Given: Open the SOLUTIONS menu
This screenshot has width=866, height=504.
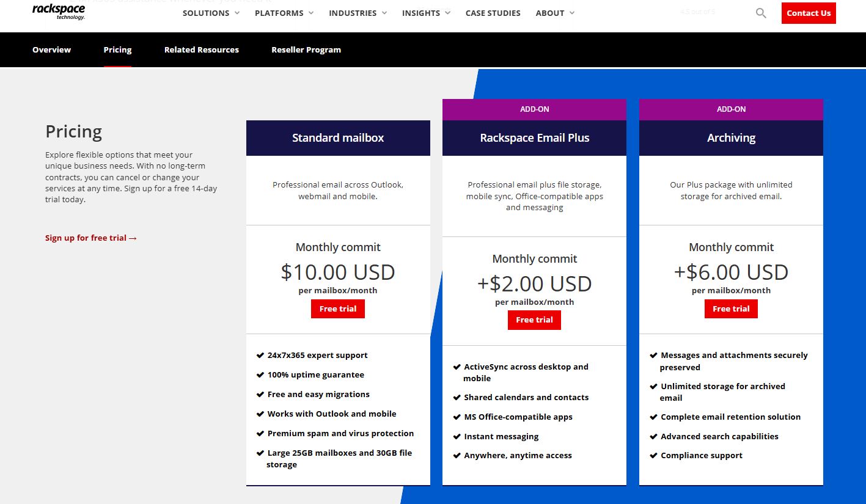Looking at the screenshot, I should pos(206,13).
